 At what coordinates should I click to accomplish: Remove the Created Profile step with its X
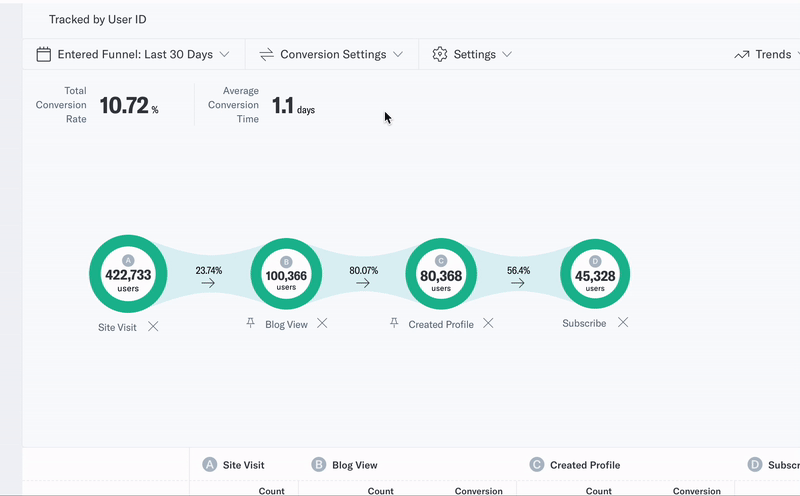coord(488,323)
